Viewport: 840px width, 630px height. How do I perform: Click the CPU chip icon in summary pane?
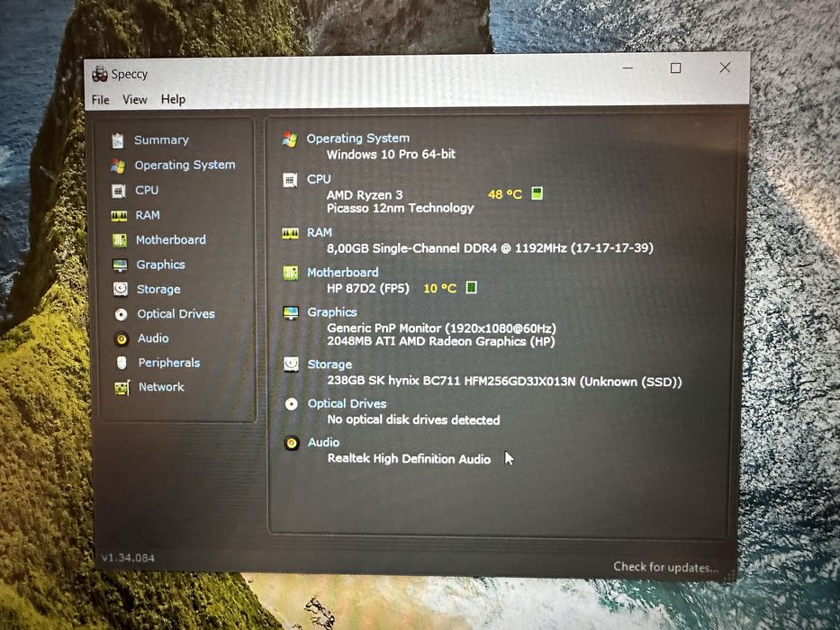(x=290, y=180)
